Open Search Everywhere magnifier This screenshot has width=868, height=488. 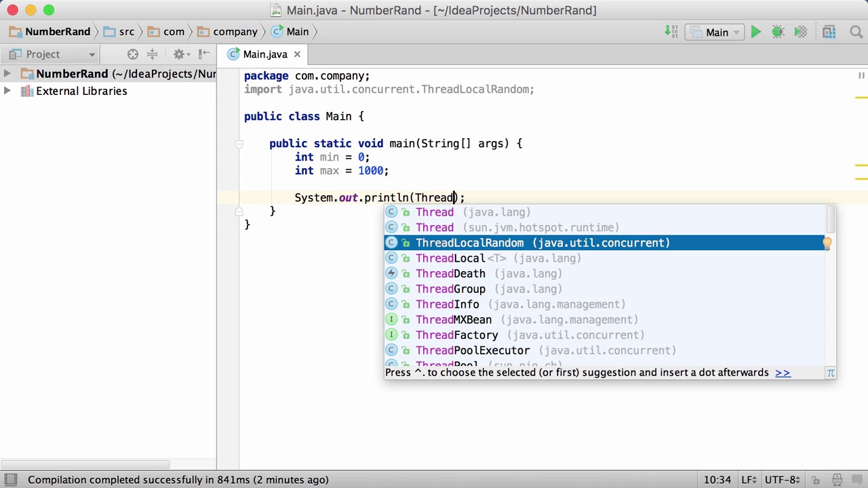pyautogui.click(x=856, y=32)
